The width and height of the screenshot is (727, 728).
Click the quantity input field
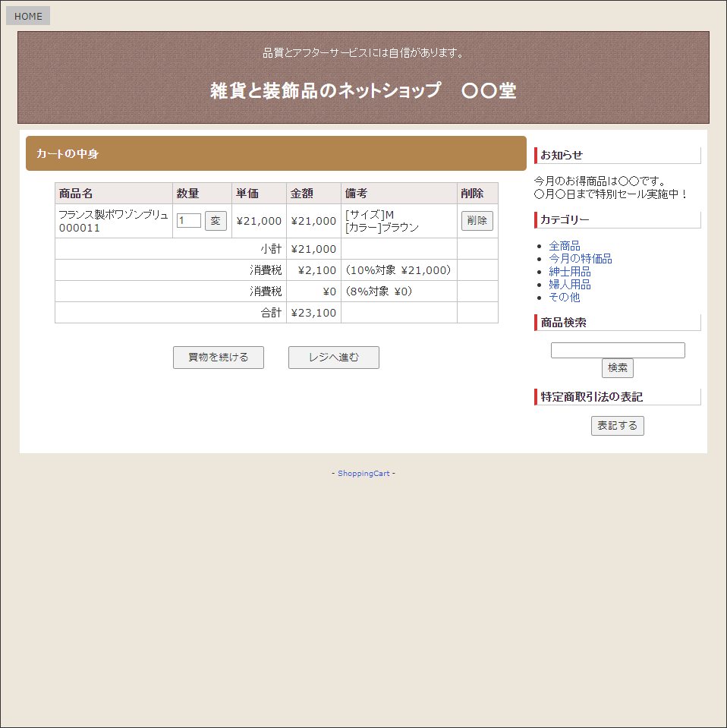tap(188, 221)
